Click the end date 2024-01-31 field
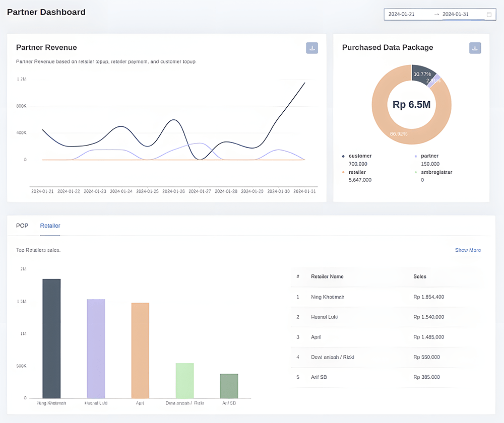The image size is (504, 423). point(456,15)
